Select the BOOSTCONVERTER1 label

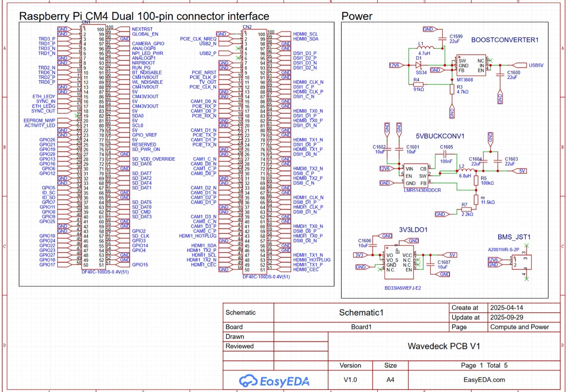click(505, 40)
